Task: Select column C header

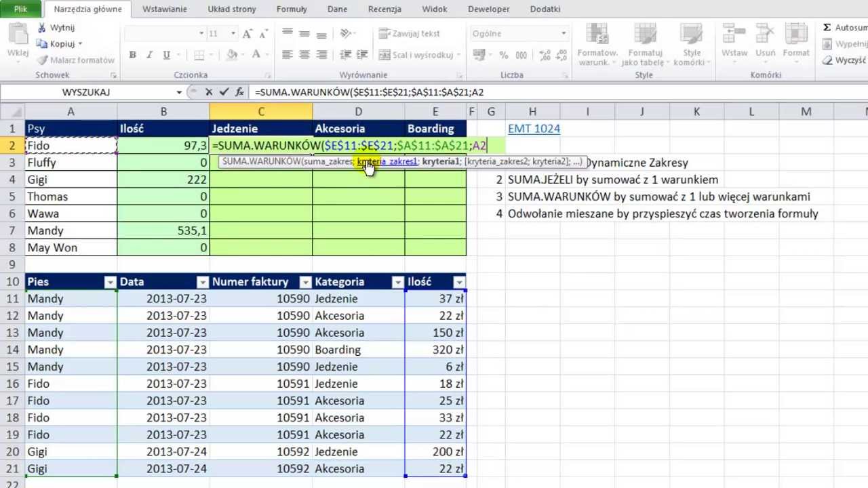Action: (x=261, y=112)
